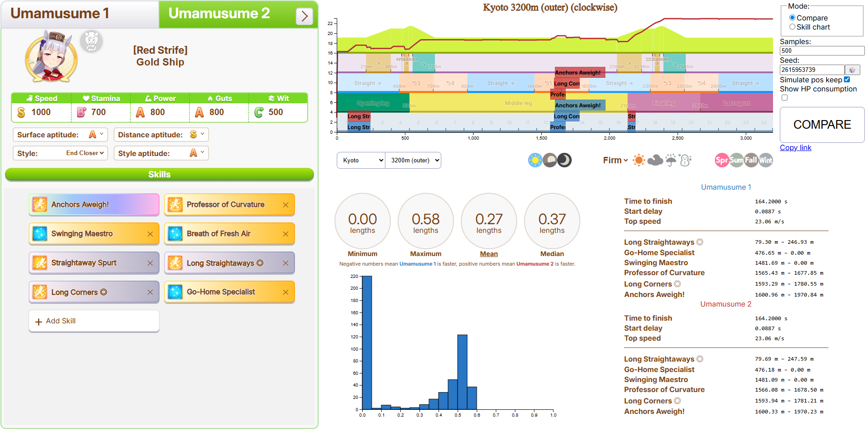Image resolution: width=868 pixels, height=433 pixels.
Task: Remove Straightaway Spurt skill
Action: pos(150,263)
